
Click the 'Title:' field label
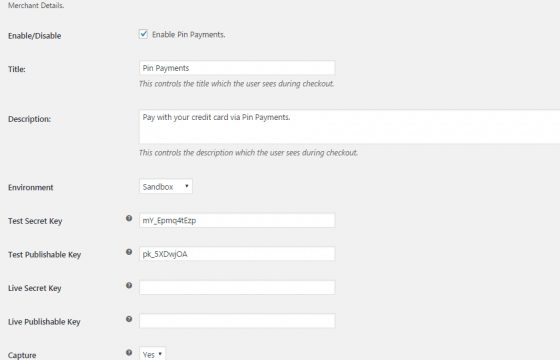[x=17, y=69]
